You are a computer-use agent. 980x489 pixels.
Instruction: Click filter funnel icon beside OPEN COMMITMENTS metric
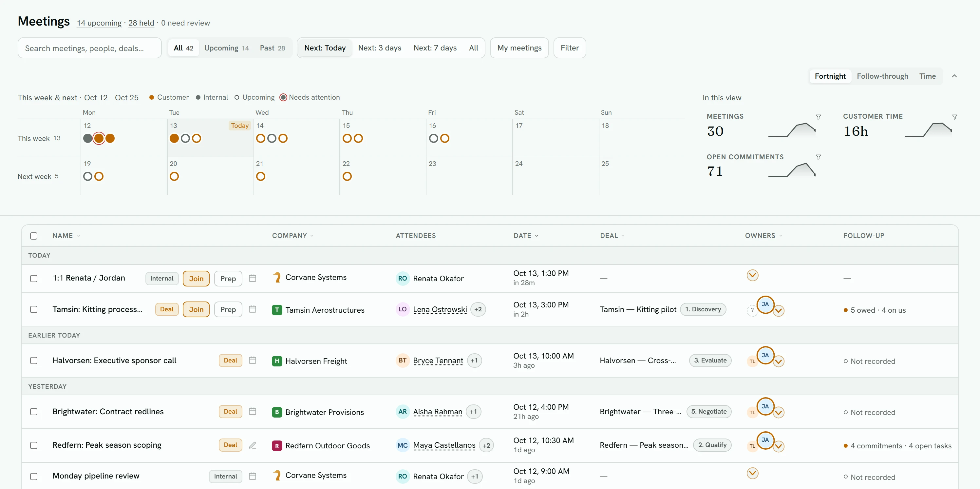(x=818, y=157)
